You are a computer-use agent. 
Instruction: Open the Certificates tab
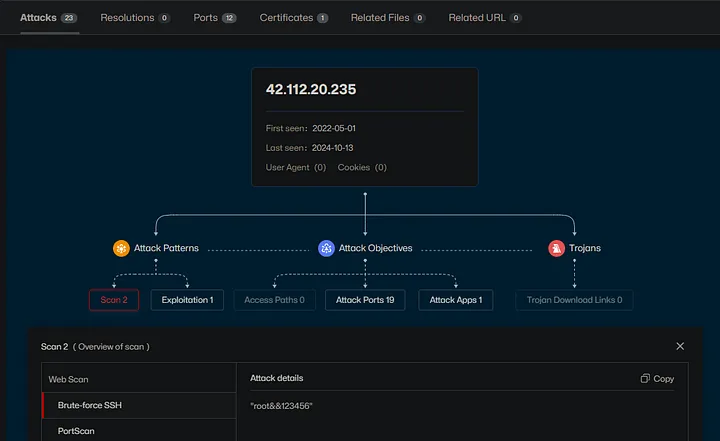click(x=293, y=18)
